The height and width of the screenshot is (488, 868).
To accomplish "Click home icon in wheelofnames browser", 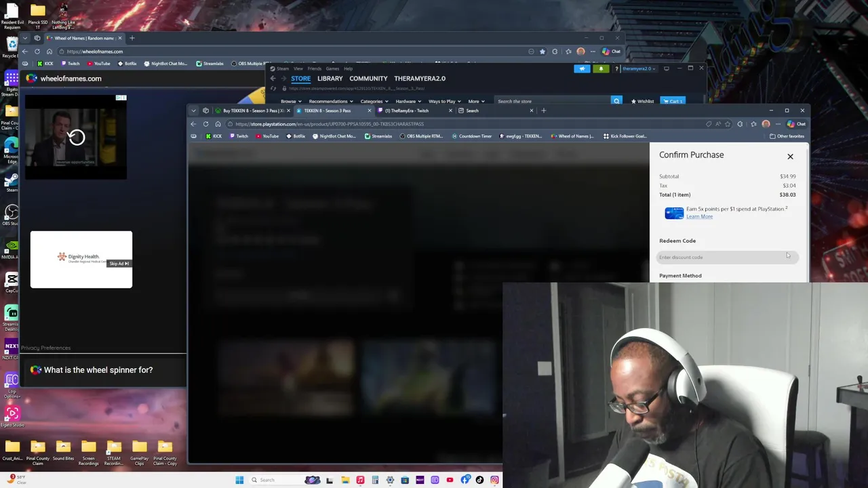I will (50, 52).
